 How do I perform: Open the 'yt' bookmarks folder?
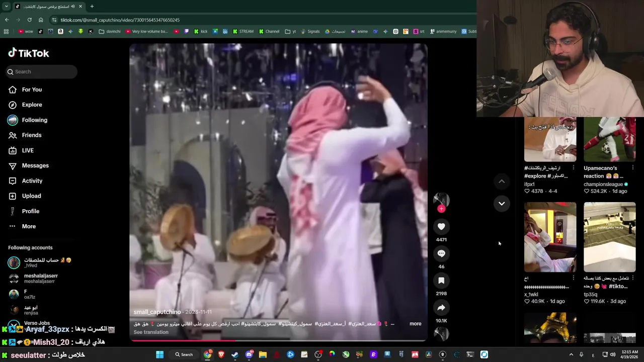pos(291,31)
